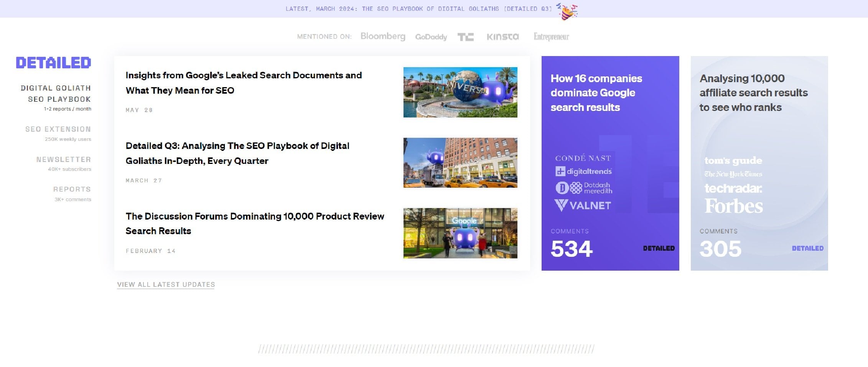Click the 'MARCH 27' article date
The image size is (868, 367).
[x=143, y=180]
